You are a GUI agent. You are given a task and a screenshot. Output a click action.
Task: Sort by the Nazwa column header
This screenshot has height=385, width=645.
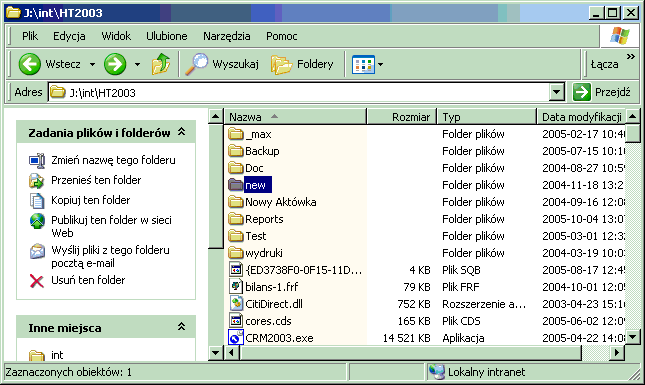point(295,117)
